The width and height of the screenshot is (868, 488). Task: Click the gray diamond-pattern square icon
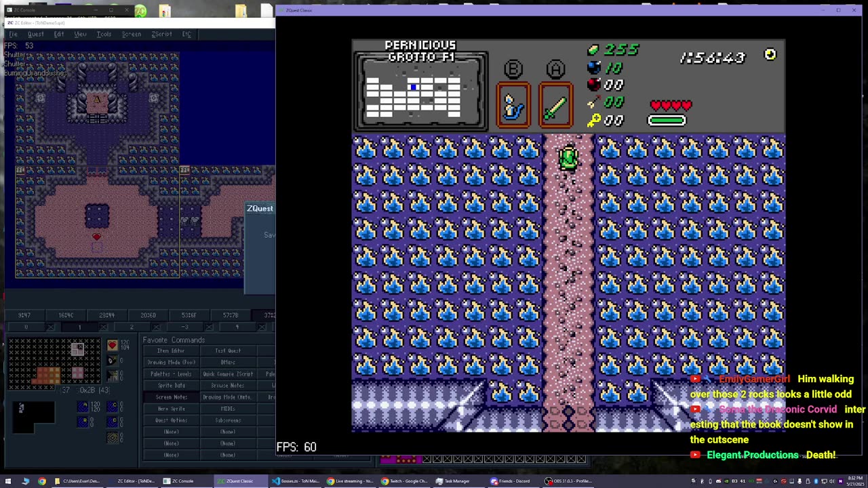click(113, 437)
